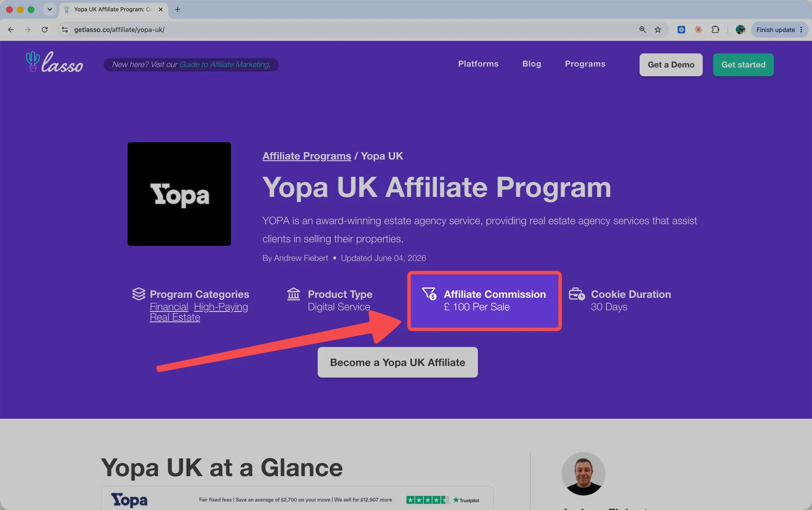Click 'By Andrew Fiebert' author text
The height and width of the screenshot is (510, 812).
295,258
